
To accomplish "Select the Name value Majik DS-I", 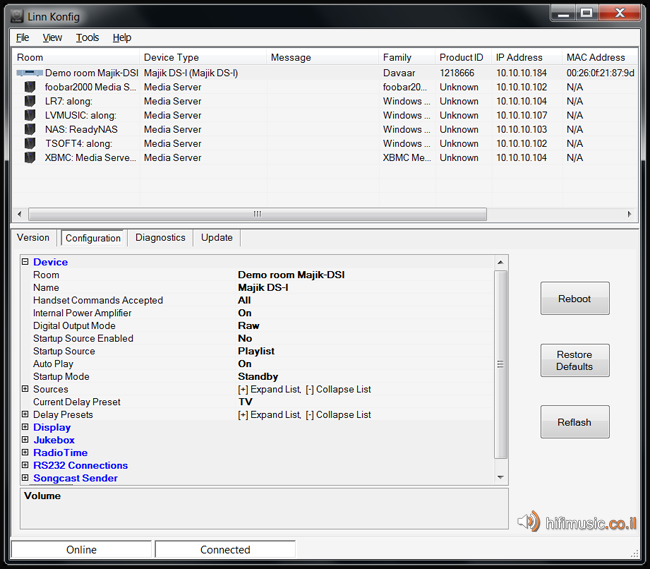I will pyautogui.click(x=263, y=288).
